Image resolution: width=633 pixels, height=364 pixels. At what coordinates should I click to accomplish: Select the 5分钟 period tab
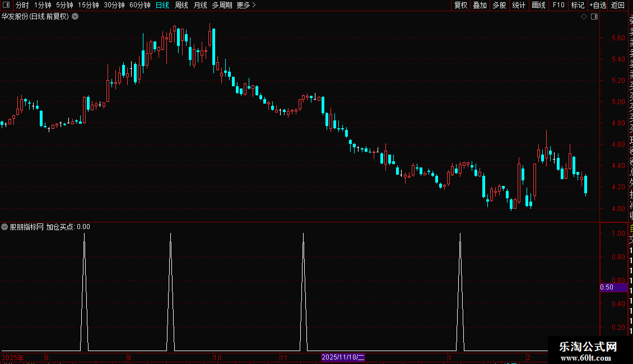point(64,5)
